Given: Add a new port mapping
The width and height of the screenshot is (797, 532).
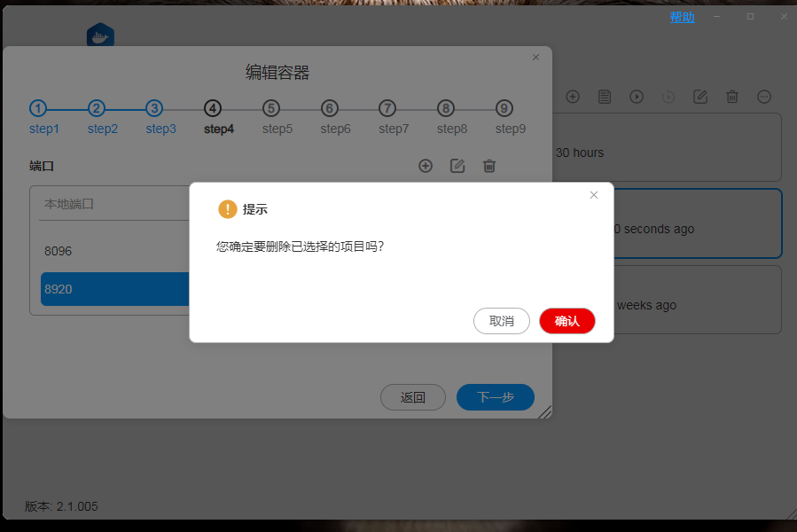Looking at the screenshot, I should [x=426, y=166].
